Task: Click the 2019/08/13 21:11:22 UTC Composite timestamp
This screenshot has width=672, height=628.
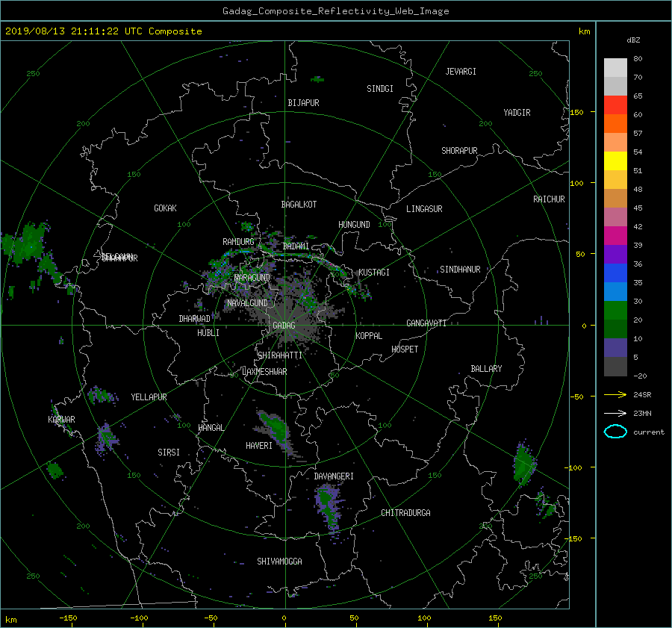Action: coord(103,31)
